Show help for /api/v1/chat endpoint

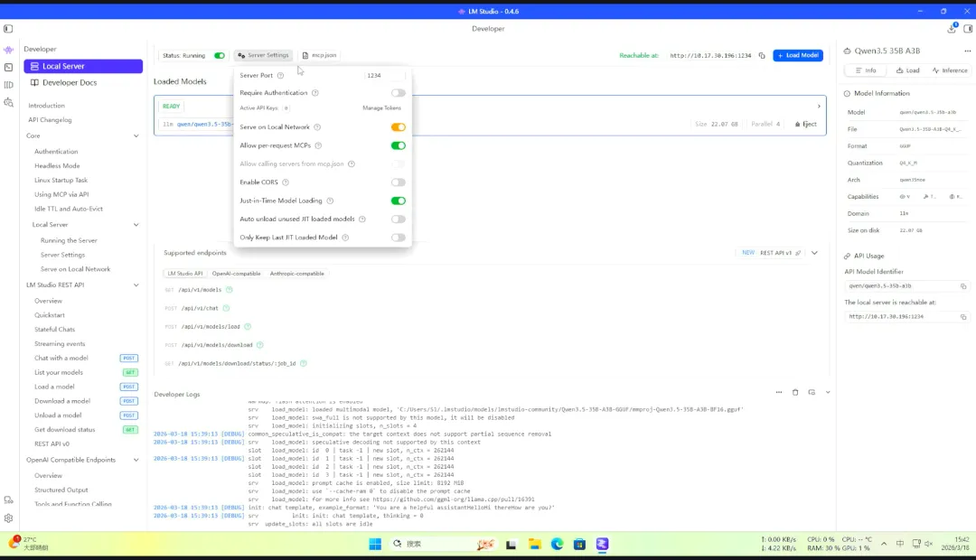(226, 308)
